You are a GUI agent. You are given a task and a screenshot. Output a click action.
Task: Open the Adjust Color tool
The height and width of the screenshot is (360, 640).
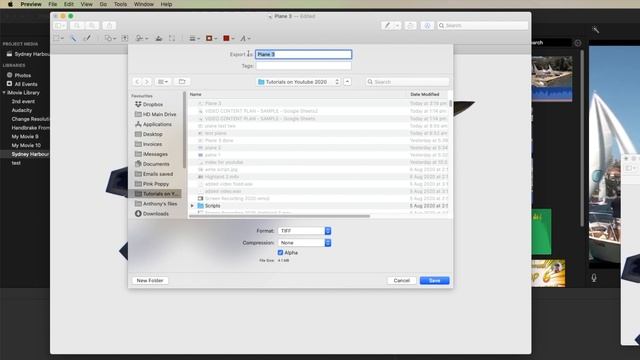click(x=159, y=38)
